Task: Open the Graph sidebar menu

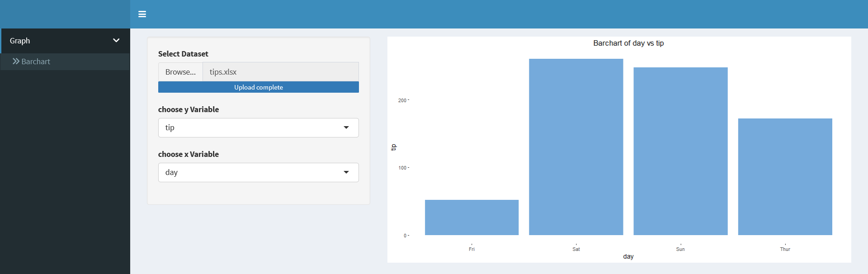Action: pyautogui.click(x=20, y=41)
